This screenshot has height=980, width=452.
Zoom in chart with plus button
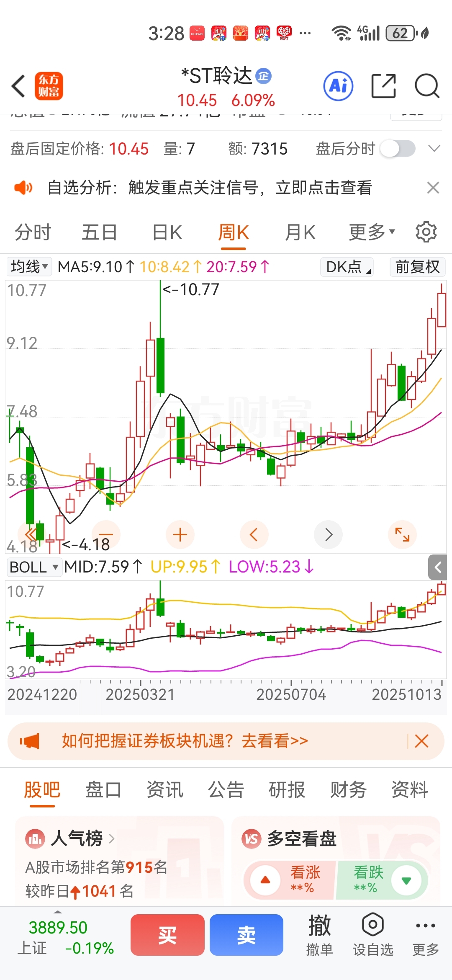tap(180, 534)
